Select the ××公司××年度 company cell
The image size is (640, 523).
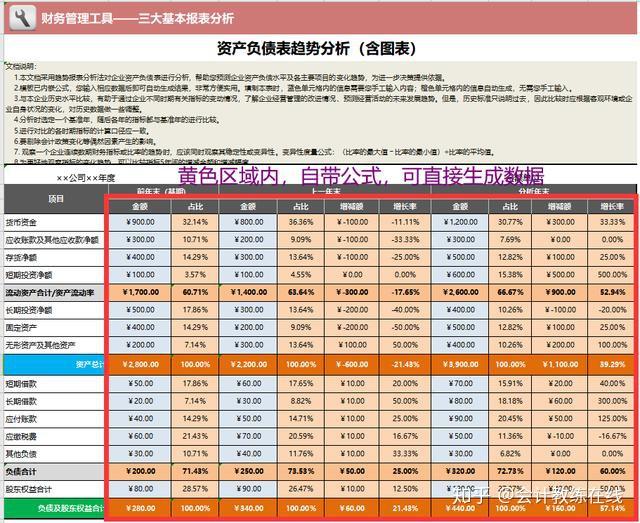[86, 178]
